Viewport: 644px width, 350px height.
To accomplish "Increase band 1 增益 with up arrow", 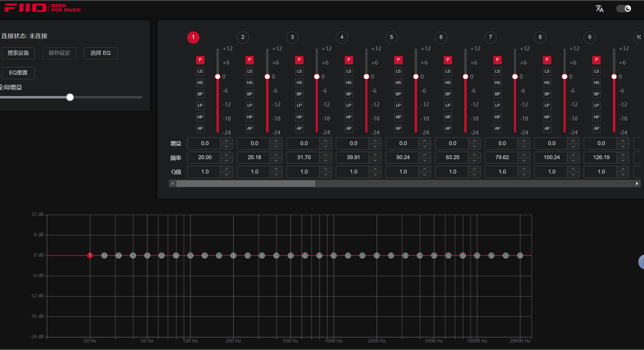I will click(227, 141).
